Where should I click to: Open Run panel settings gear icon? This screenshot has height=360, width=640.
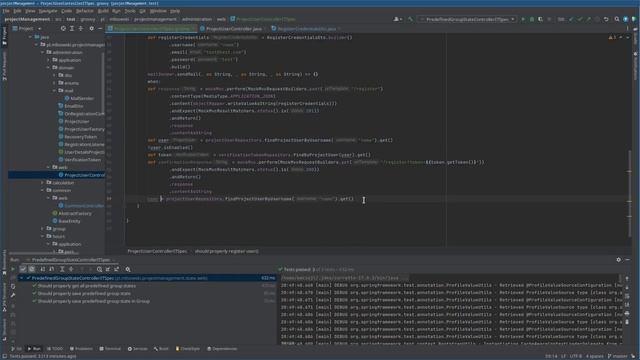click(618, 260)
